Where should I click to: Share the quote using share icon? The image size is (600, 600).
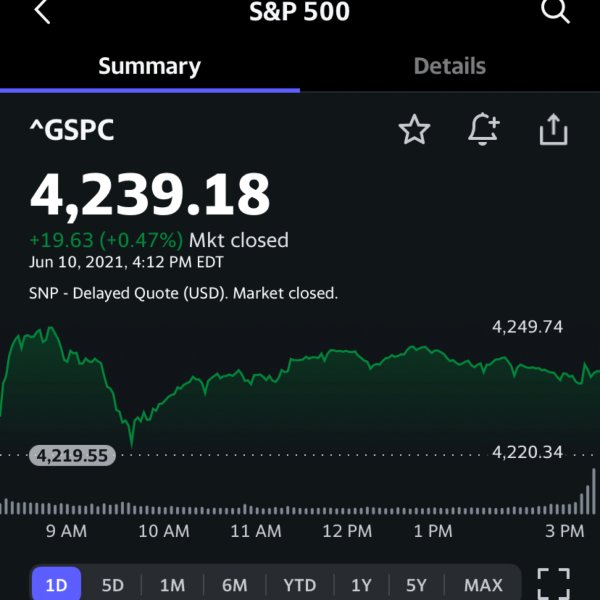[x=553, y=129]
